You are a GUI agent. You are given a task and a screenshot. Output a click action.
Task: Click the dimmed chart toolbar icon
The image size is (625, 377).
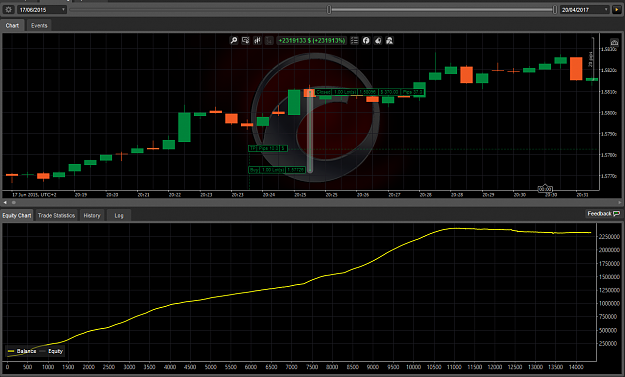click(x=269, y=41)
